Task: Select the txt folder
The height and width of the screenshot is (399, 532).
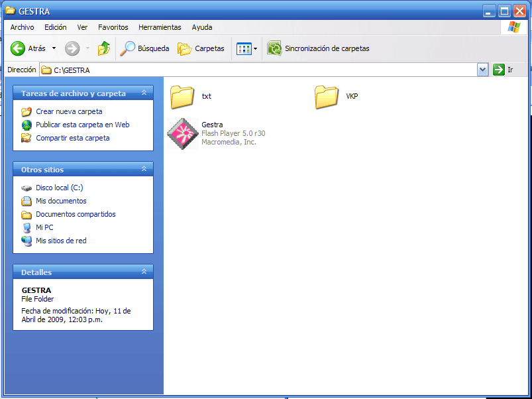Action: 182,97
